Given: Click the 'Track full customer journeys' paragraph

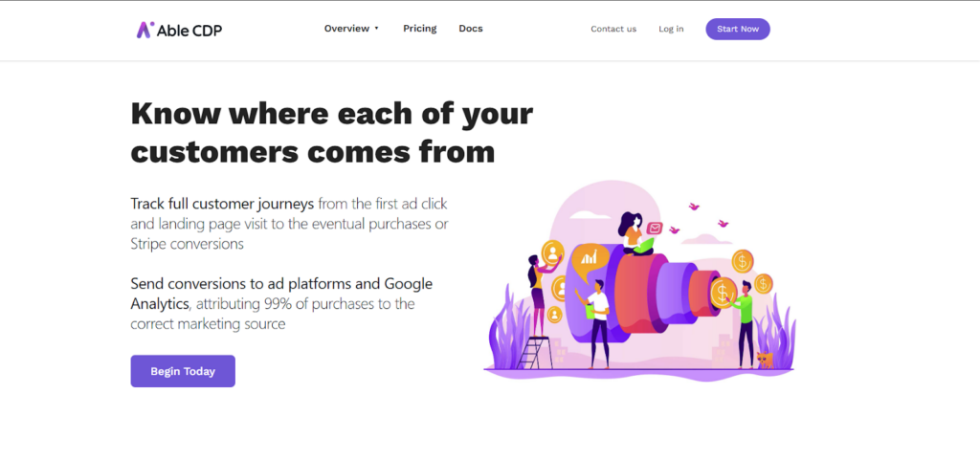Looking at the screenshot, I should tap(289, 224).
